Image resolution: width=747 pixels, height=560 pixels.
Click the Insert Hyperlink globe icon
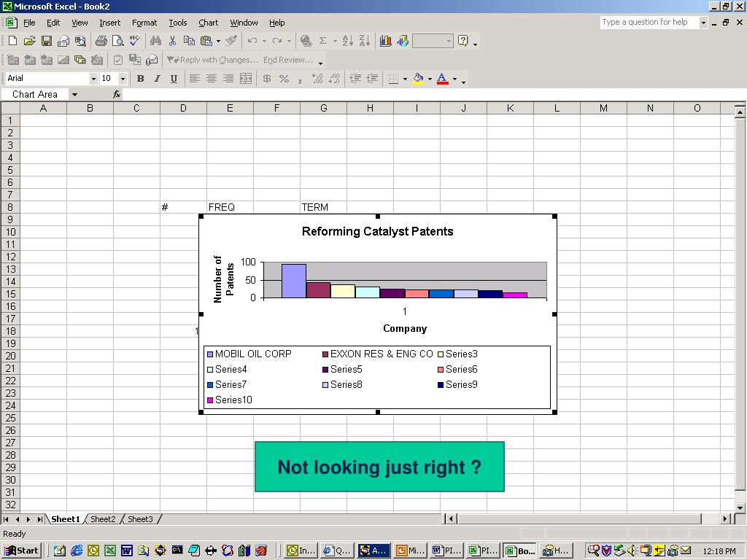(306, 41)
